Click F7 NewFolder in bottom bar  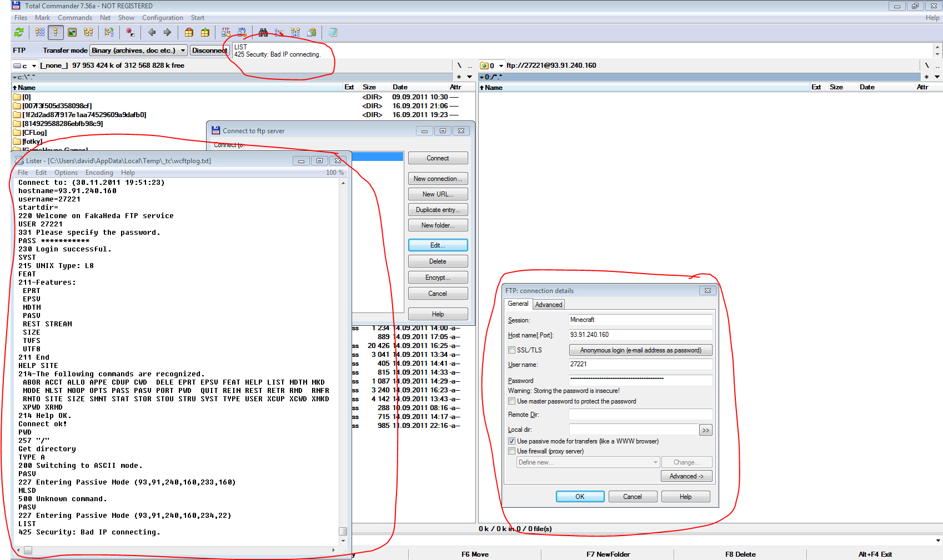tap(608, 554)
